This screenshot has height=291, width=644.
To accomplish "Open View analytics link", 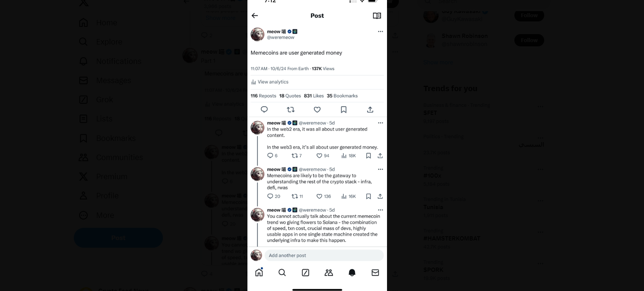I will click(270, 82).
